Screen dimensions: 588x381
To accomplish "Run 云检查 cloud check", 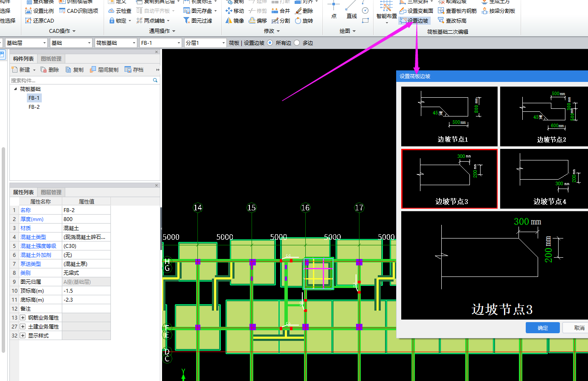I will 120,11.
